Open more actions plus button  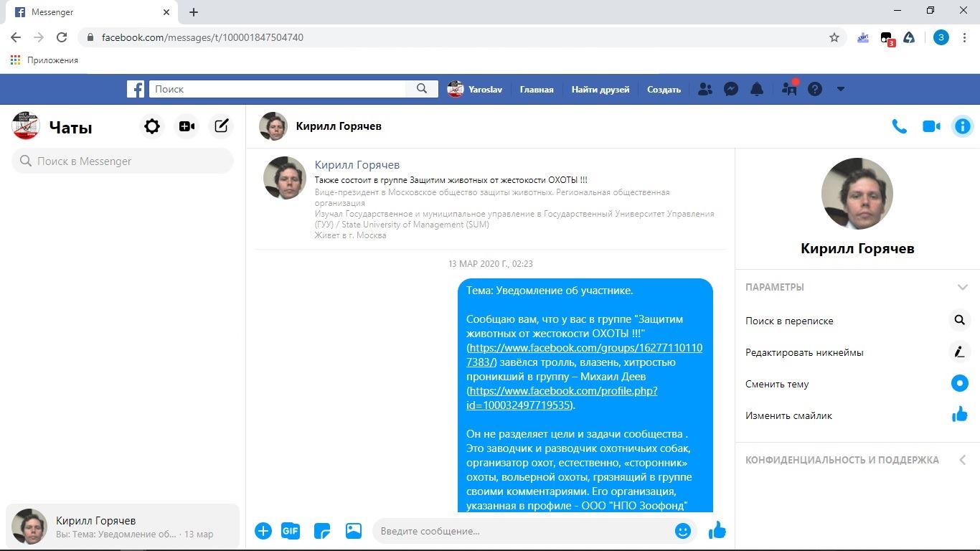263,531
